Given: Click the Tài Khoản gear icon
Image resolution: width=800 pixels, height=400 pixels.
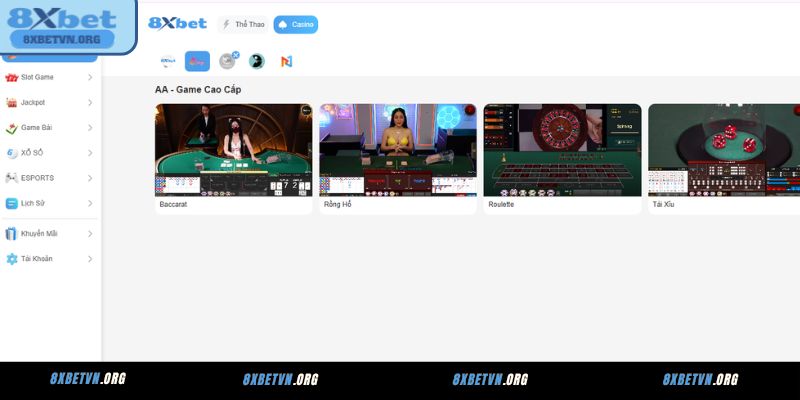Looking at the screenshot, I should 12,259.
